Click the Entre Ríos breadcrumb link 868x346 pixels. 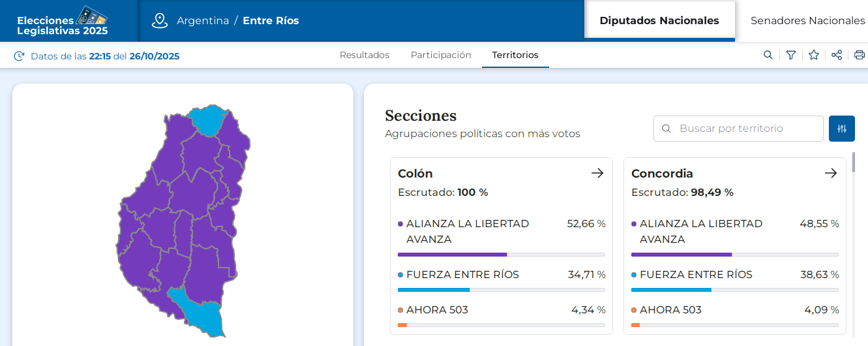point(271,20)
